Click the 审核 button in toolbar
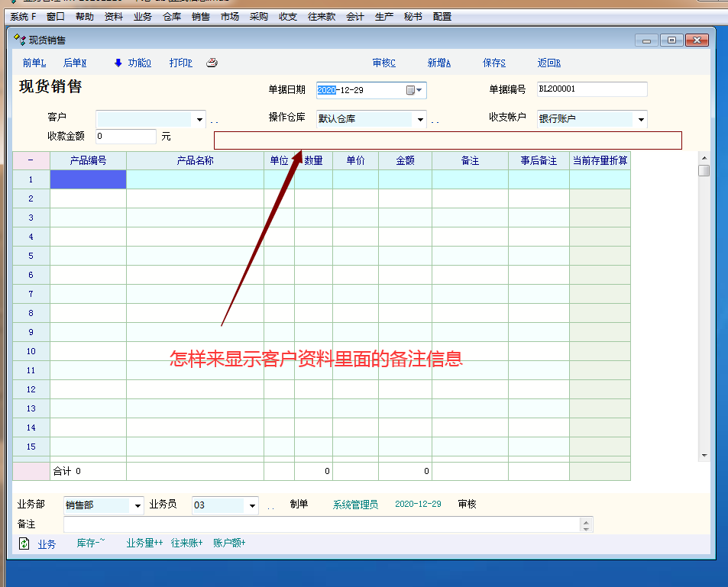This screenshot has width=728, height=587. click(383, 63)
